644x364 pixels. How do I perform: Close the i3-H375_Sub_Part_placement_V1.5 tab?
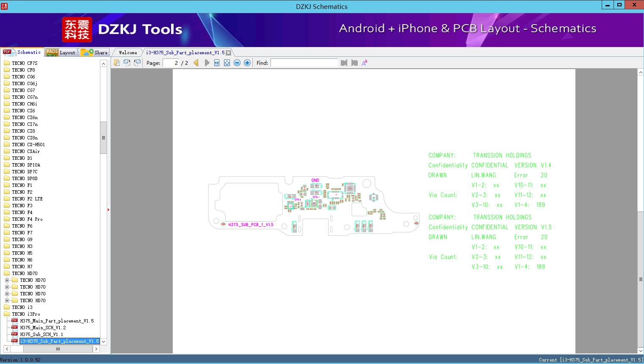(229, 53)
